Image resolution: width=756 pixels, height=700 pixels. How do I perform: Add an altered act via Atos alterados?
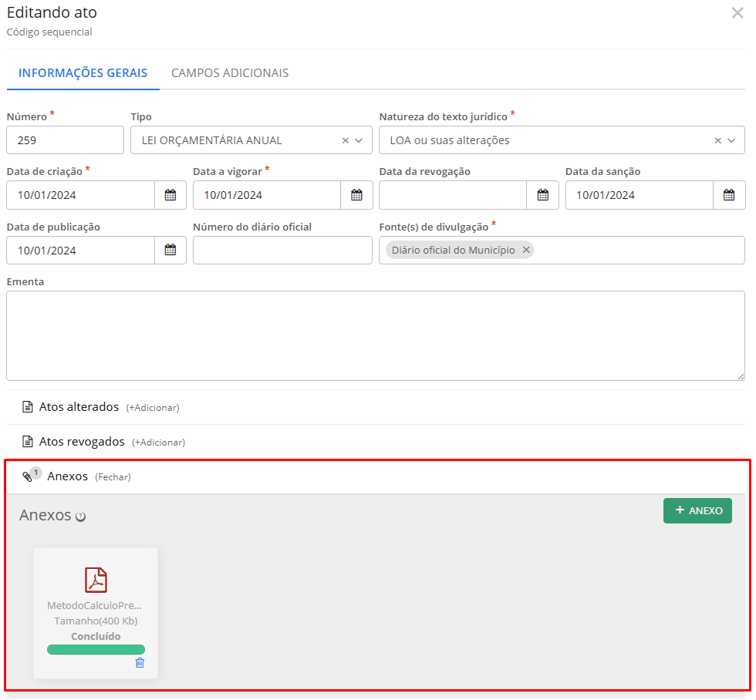coord(153,408)
